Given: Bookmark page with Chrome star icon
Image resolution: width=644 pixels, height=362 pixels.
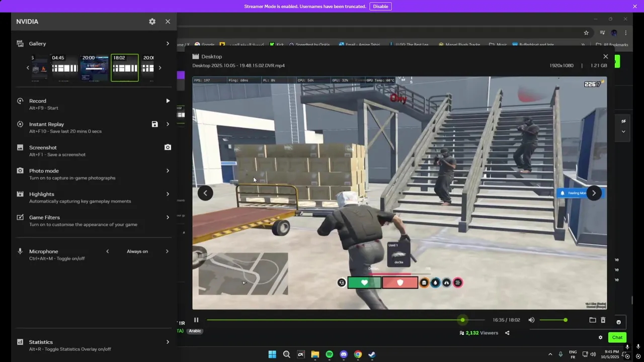Looking at the screenshot, I should pyautogui.click(x=586, y=33).
